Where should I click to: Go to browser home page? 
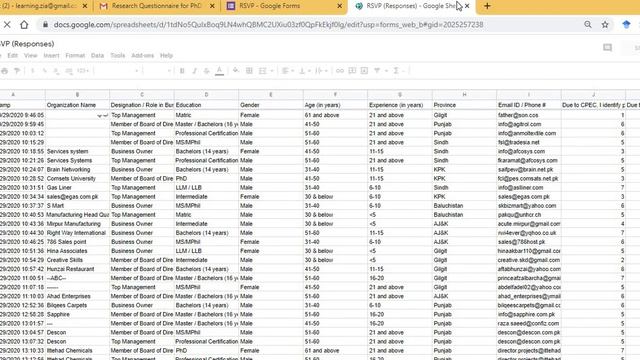click(24, 25)
